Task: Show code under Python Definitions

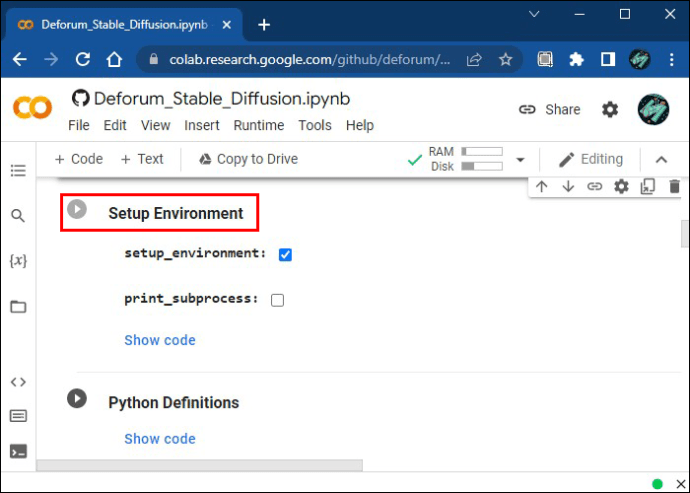Action: pos(160,438)
